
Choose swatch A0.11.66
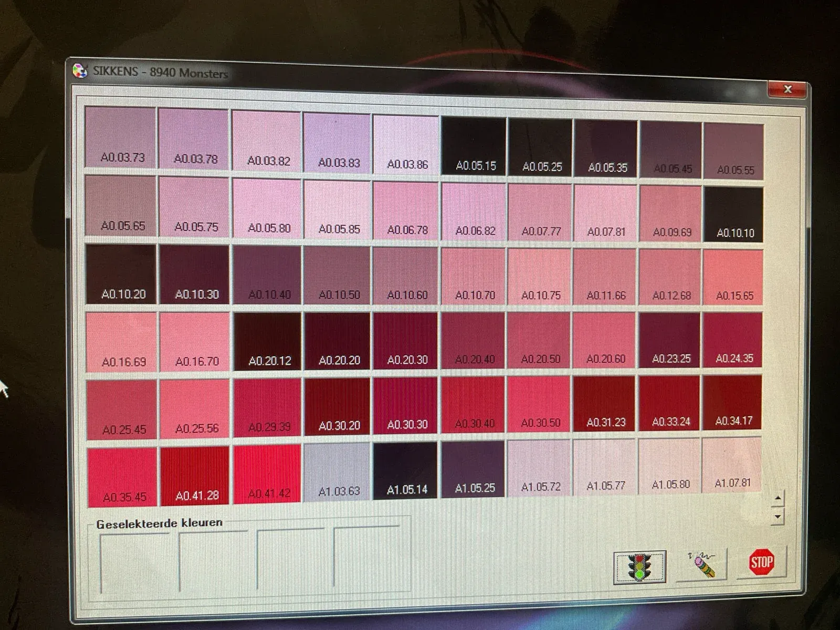click(x=605, y=277)
